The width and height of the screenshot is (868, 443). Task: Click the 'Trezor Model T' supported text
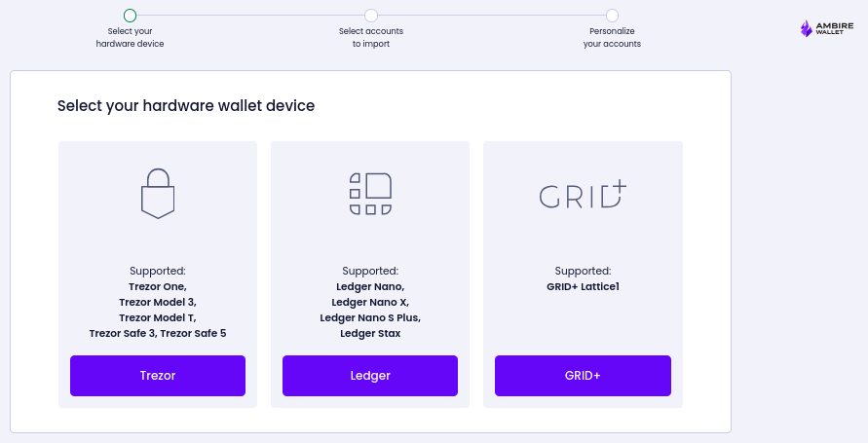point(158,317)
